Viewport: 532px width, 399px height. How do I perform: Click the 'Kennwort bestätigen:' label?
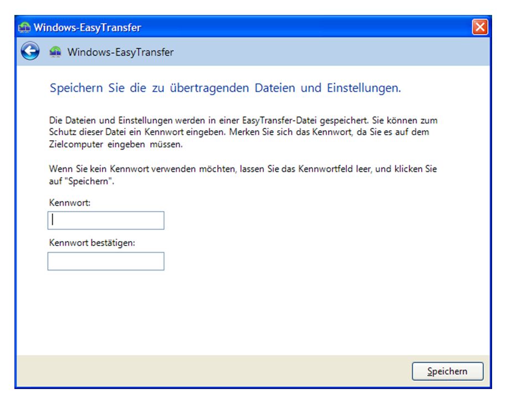92,243
